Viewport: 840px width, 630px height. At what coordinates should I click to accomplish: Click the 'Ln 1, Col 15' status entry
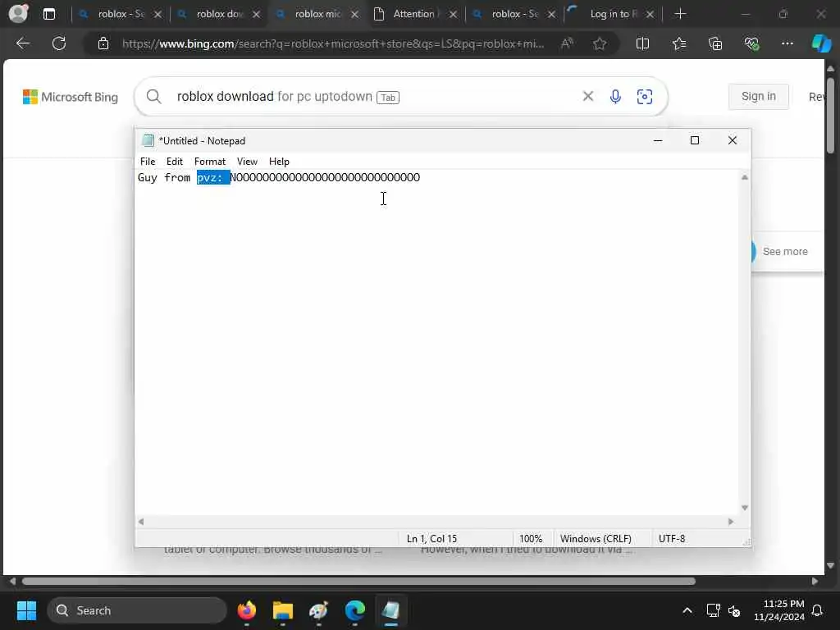click(x=431, y=538)
